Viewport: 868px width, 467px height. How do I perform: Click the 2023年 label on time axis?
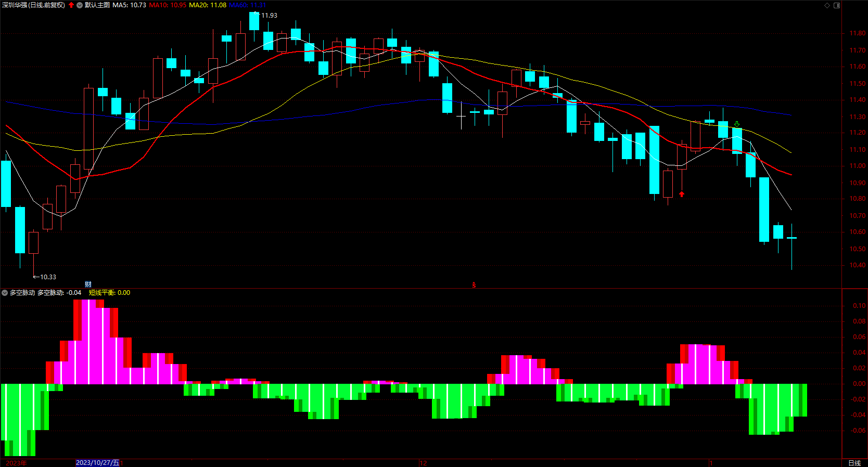pos(16,463)
